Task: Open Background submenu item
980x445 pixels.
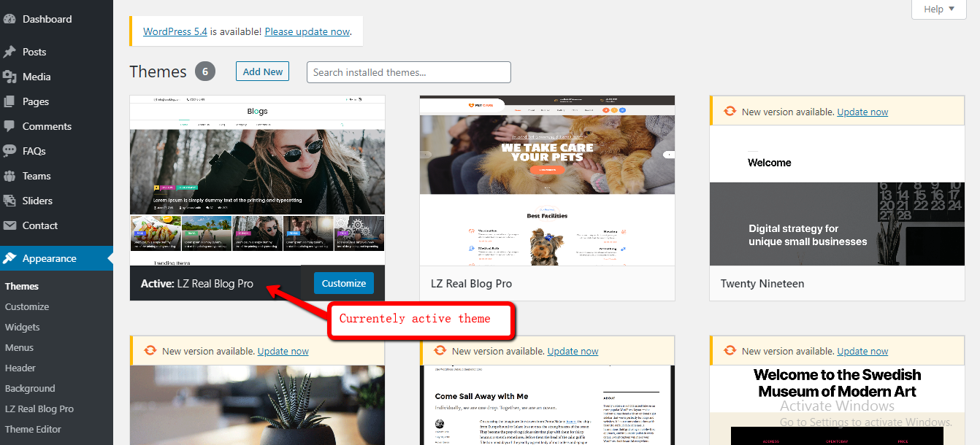Action: [x=30, y=389]
